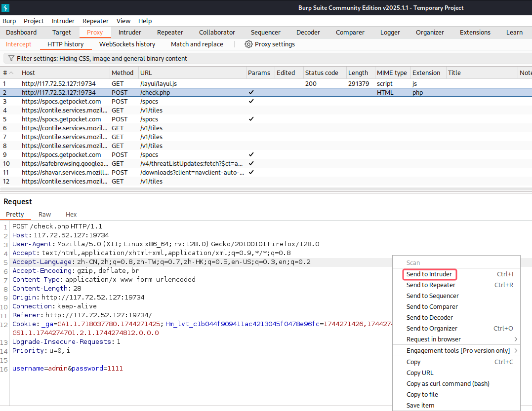The width and height of the screenshot is (532, 411).
Task: Click the username=admin&password=1111 body line
Action: tap(68, 368)
